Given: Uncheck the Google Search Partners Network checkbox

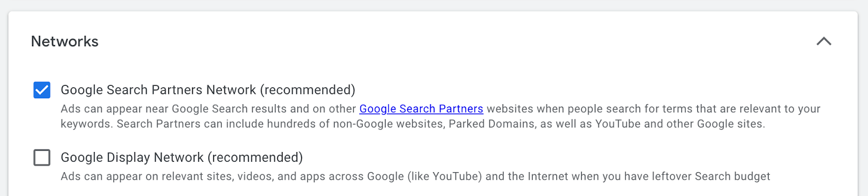Looking at the screenshot, I should point(42,90).
